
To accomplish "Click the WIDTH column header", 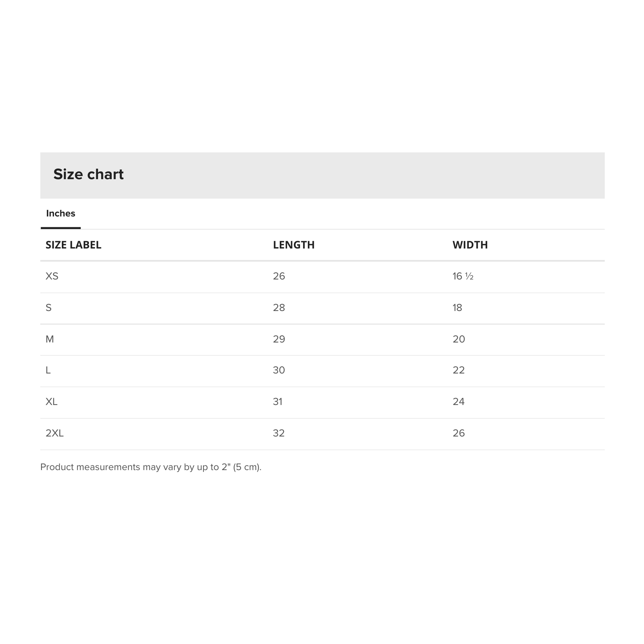I will (x=470, y=245).
